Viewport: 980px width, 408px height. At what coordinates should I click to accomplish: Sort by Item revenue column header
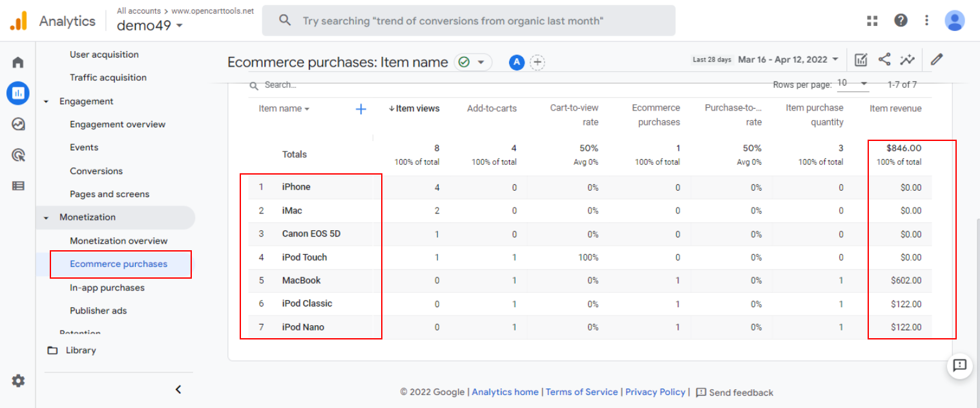[x=895, y=109]
